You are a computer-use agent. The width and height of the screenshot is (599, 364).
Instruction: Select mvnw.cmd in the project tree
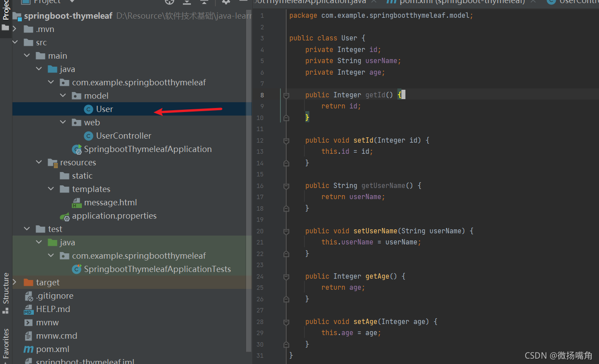[57, 336]
